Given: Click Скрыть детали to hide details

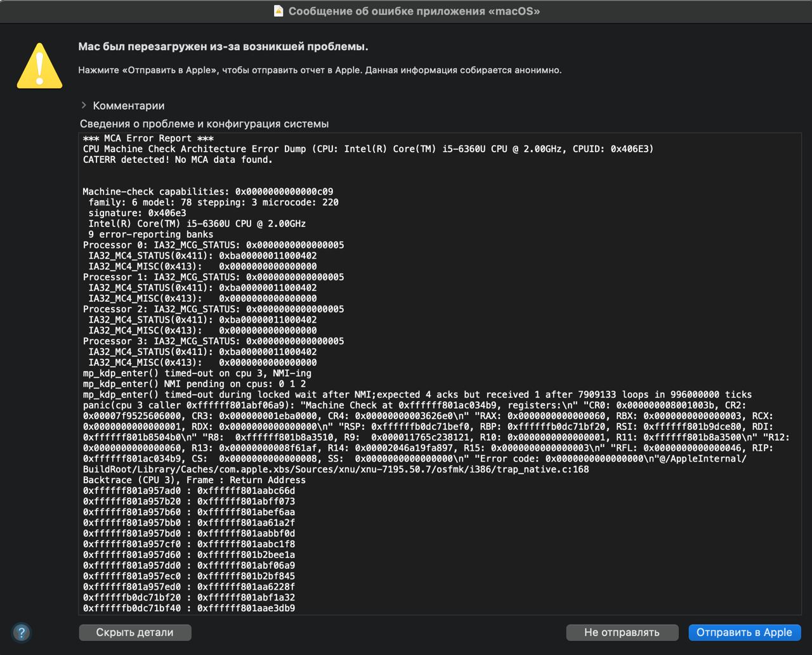Looking at the screenshot, I should (134, 632).
